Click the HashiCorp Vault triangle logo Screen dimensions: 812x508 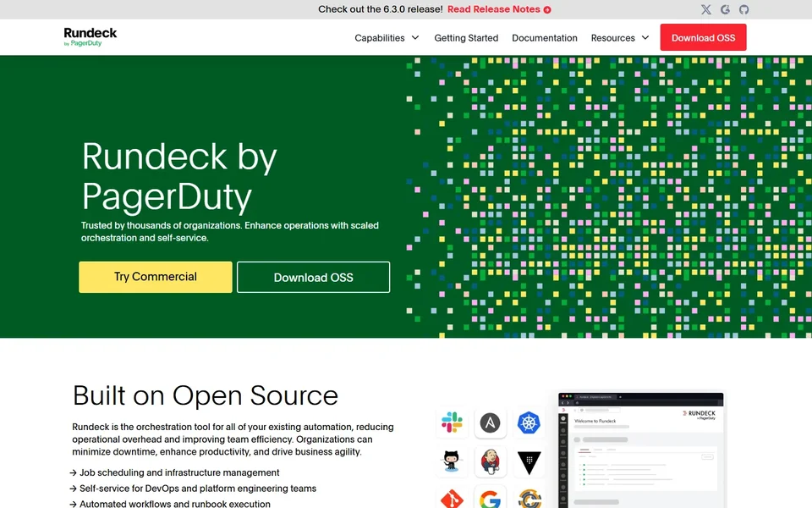pyautogui.click(x=529, y=462)
